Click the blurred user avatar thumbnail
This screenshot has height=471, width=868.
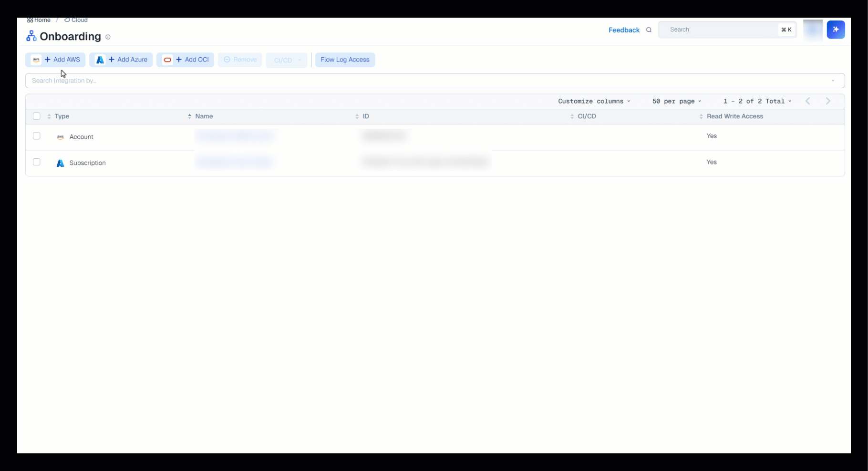(813, 30)
